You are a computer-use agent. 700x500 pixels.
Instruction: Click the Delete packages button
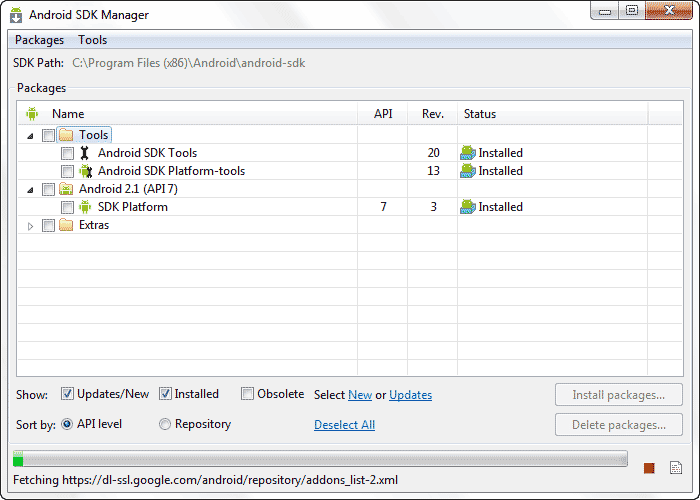[x=618, y=425]
